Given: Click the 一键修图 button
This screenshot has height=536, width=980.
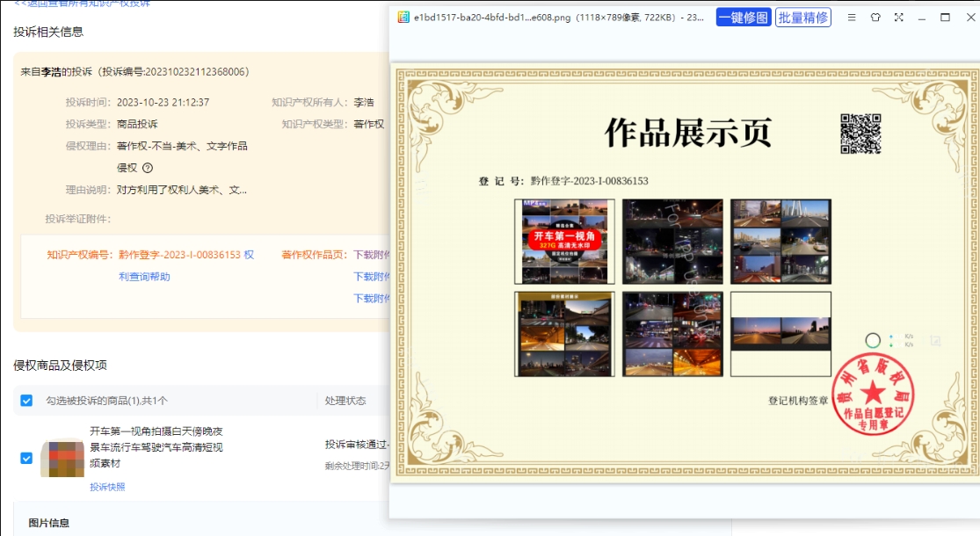Looking at the screenshot, I should pos(743,18).
